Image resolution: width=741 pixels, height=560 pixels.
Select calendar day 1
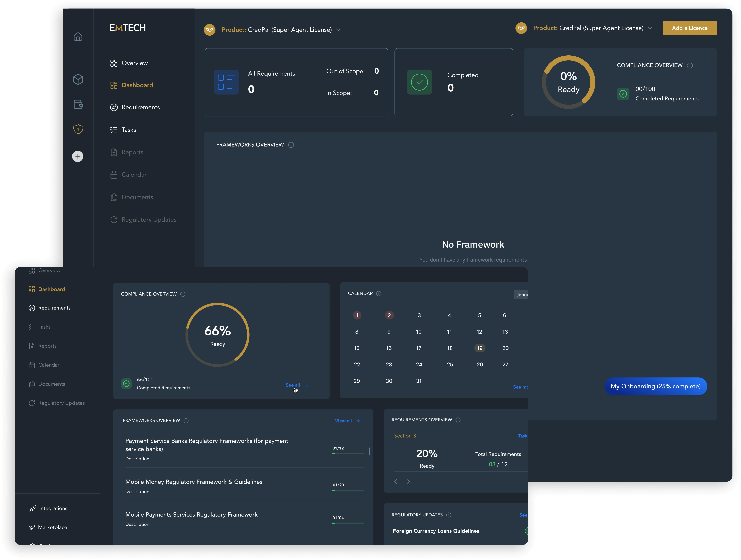[357, 315]
